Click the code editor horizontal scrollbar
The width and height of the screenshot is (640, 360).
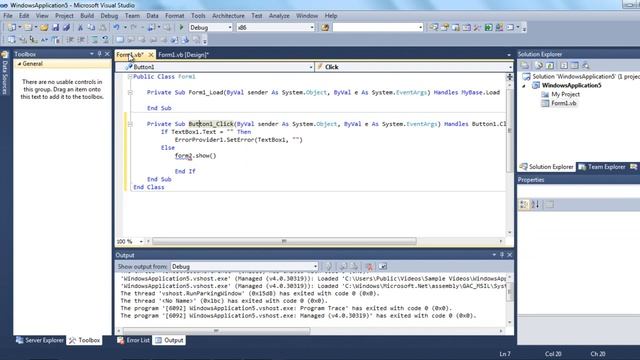click(x=284, y=242)
